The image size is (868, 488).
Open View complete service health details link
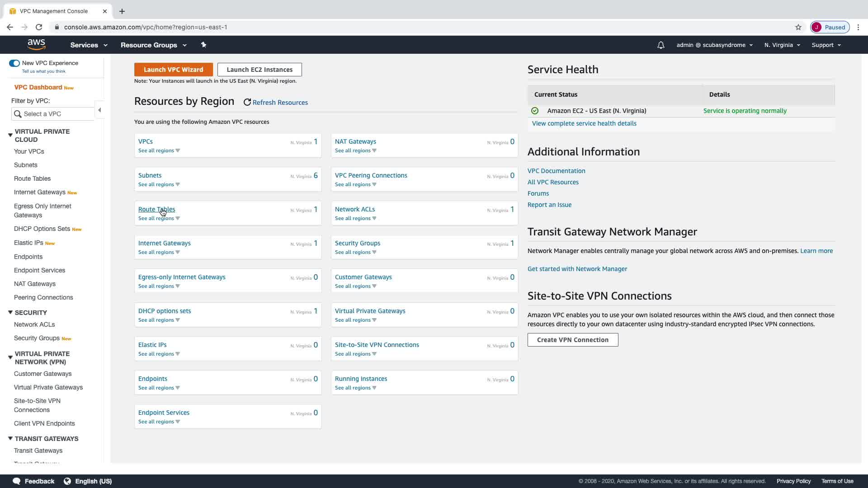(584, 123)
